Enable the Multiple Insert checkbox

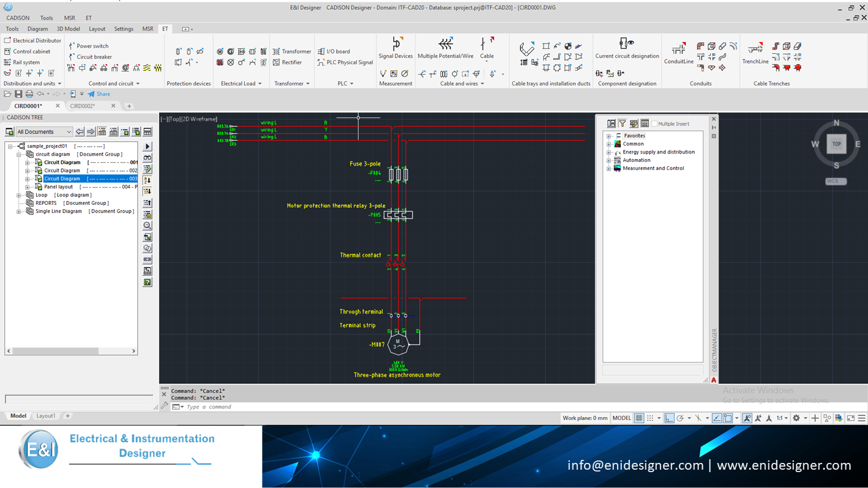[654, 124]
